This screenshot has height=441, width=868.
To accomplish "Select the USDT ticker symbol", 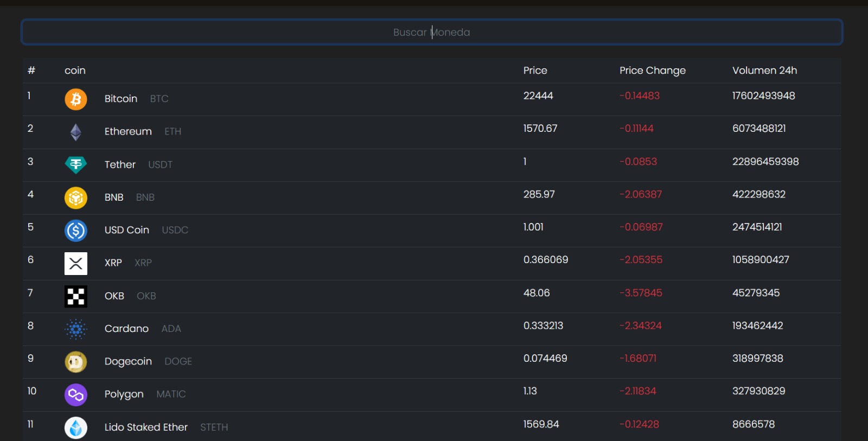I will pyautogui.click(x=161, y=164).
